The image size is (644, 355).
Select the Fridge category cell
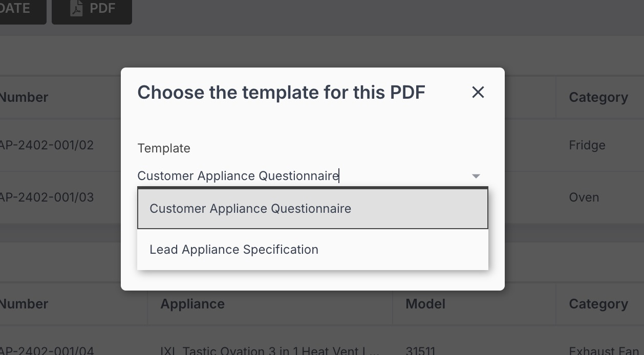pos(587,145)
